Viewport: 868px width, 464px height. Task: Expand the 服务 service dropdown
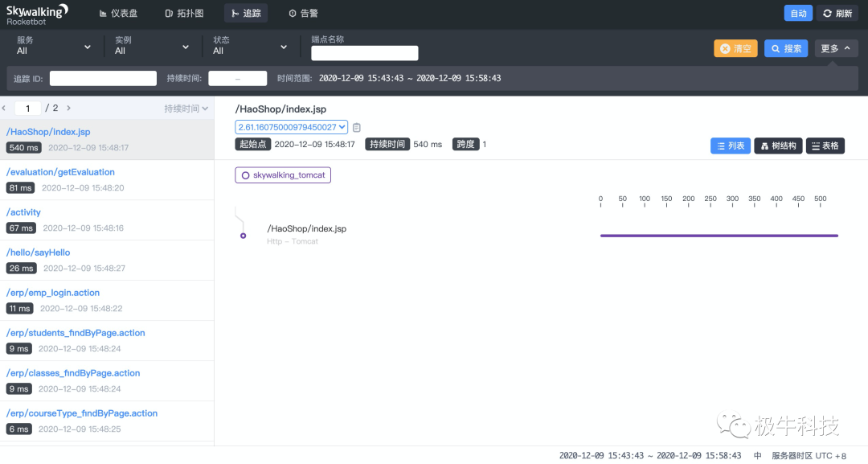coord(53,46)
